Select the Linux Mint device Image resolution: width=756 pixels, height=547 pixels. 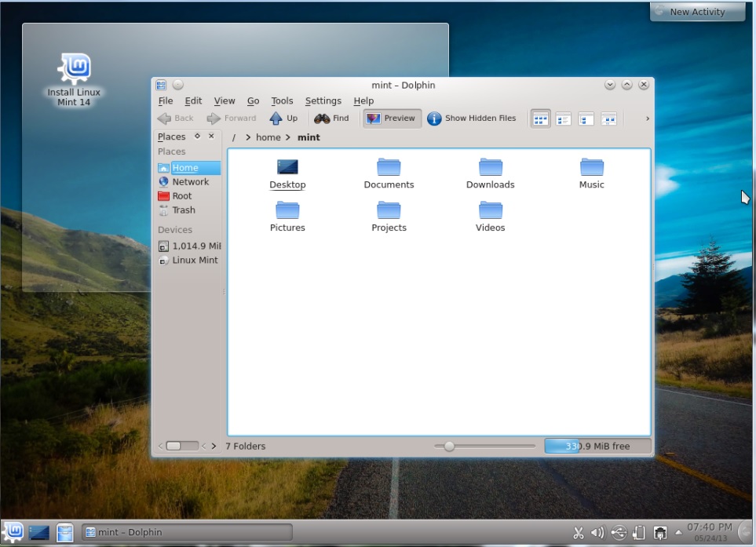(x=188, y=260)
